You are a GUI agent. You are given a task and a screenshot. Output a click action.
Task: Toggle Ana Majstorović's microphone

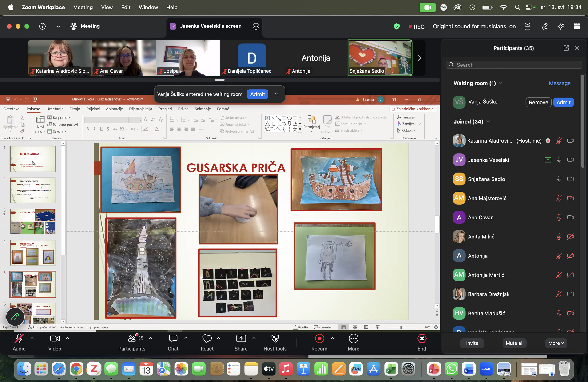[559, 198]
